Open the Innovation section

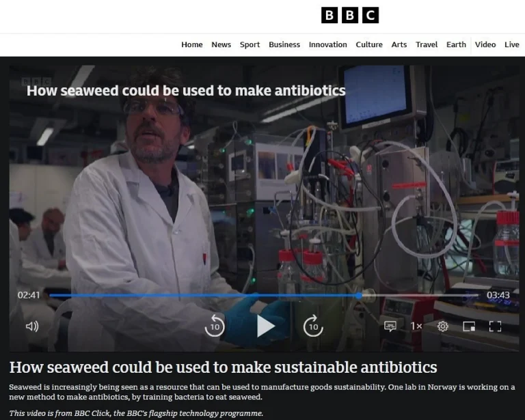(x=327, y=44)
